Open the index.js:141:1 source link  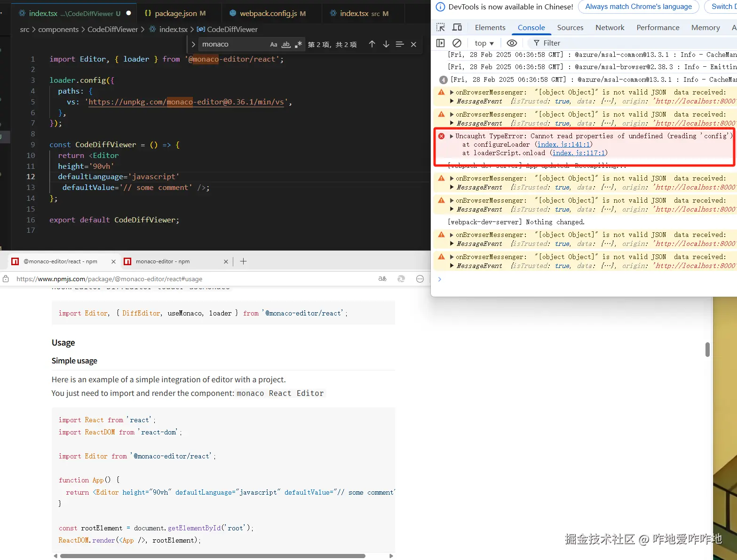tap(563, 145)
